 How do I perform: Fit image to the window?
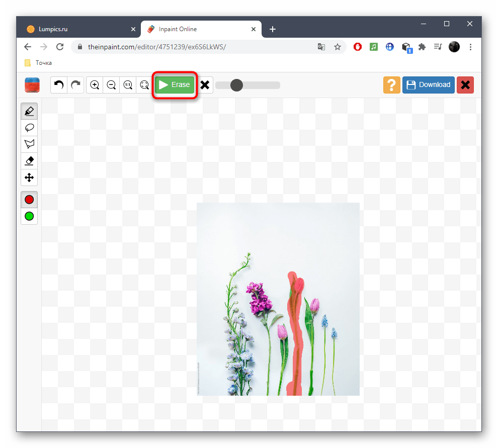144,85
